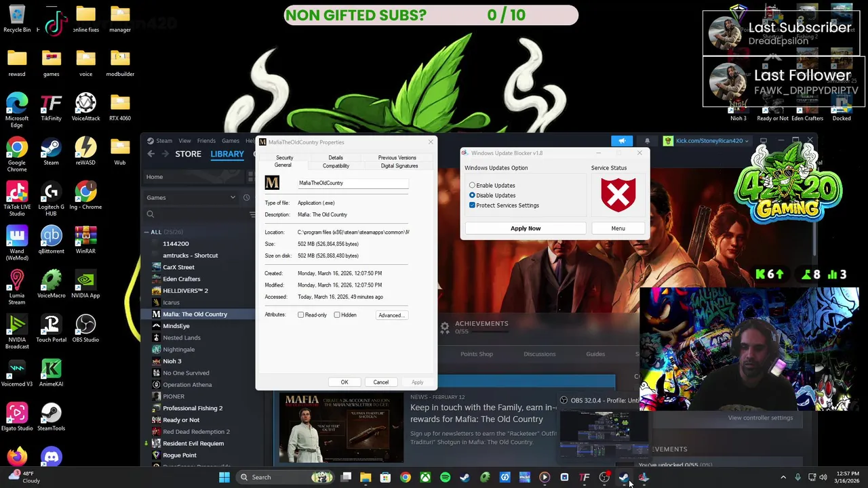Open the View menu in Steam
Viewport: 868px width, 488px height.
tap(184, 141)
